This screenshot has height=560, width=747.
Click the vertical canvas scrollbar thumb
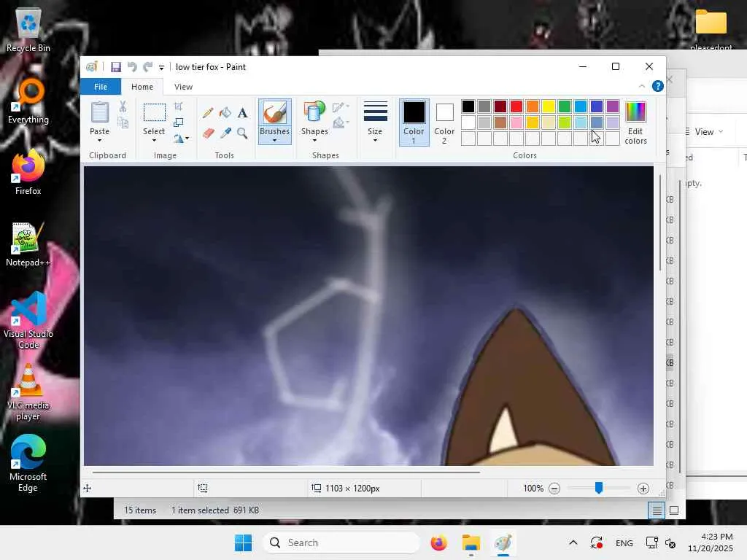point(659,223)
